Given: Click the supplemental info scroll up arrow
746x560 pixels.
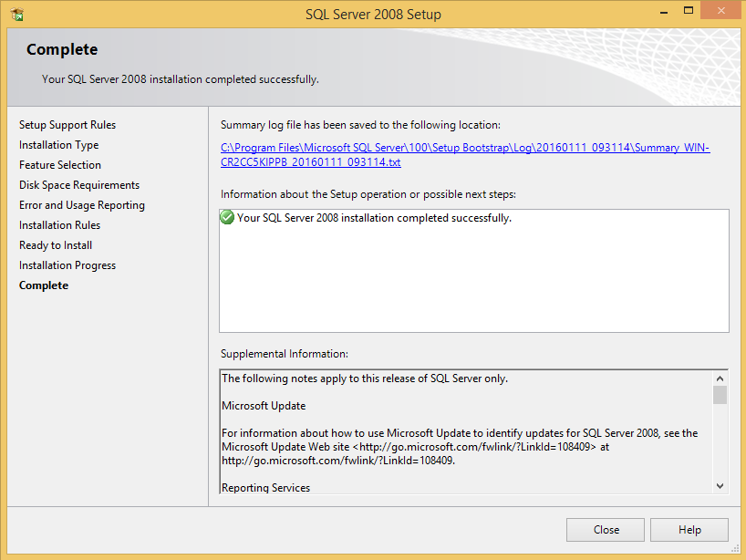Looking at the screenshot, I should 720,379.
